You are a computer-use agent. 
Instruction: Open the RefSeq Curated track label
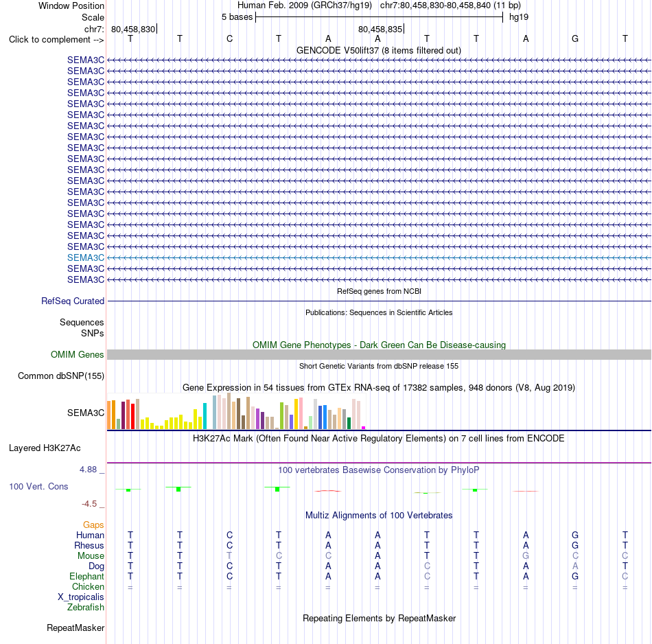72,301
